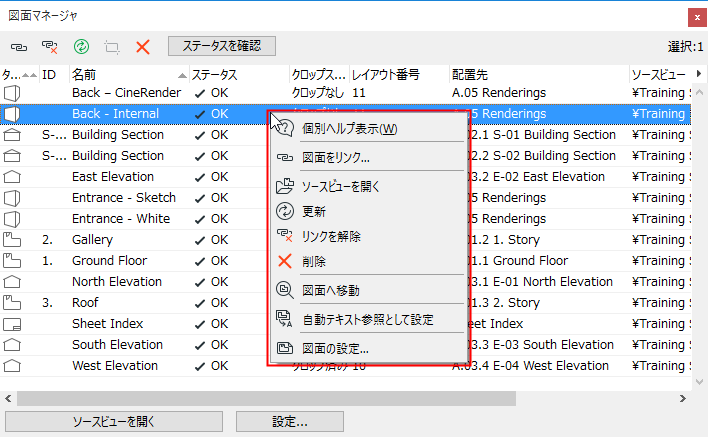Click the ステータス column header
The height and width of the screenshot is (437, 708).
coord(239,74)
